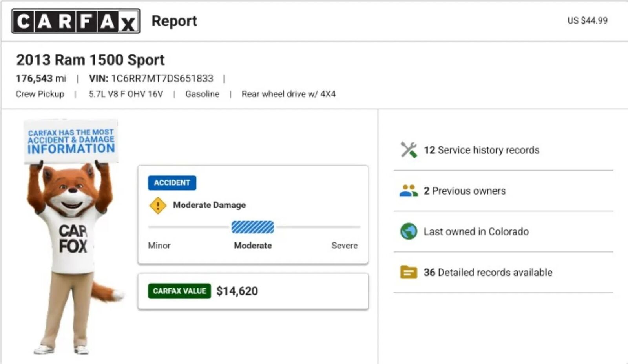Click the previous owners people icon
Viewport: 628px width, 364px height.
tap(409, 191)
